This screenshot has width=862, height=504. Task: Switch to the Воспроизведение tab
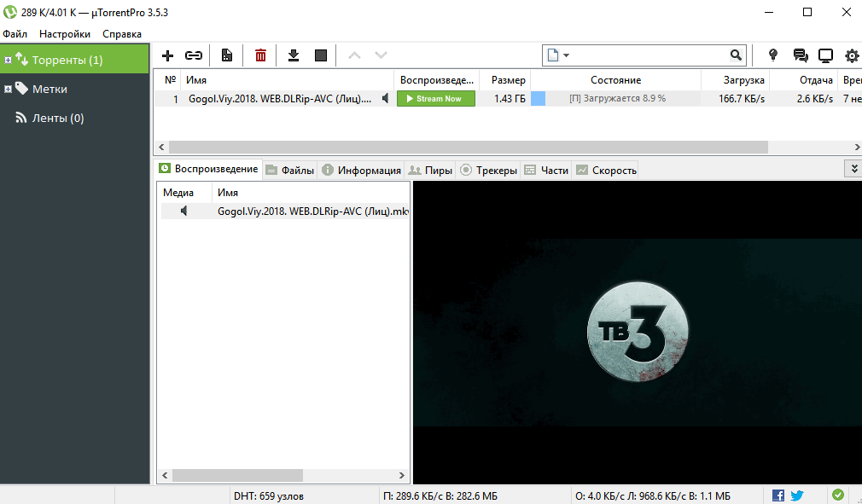point(208,169)
